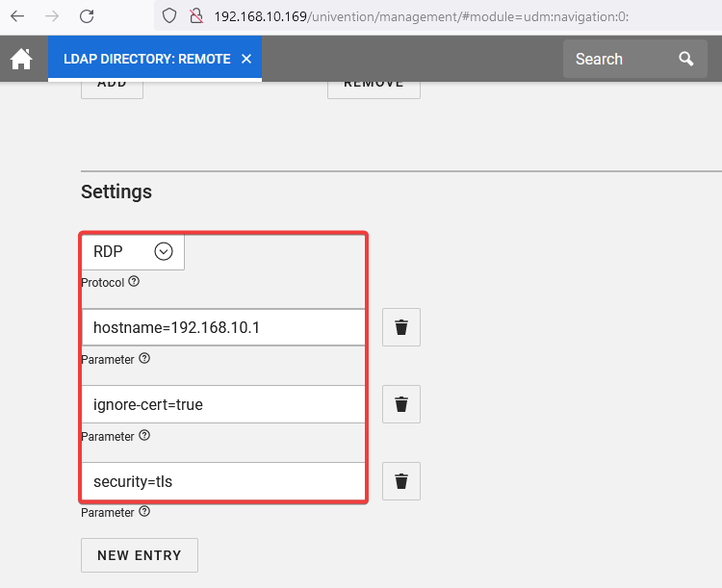Image resolution: width=722 pixels, height=588 pixels.
Task: Click trash icon beside ignore-cert=true
Action: click(401, 404)
